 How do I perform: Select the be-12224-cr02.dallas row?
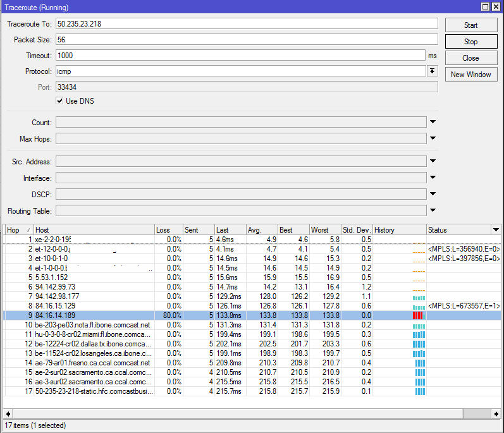click(x=252, y=344)
